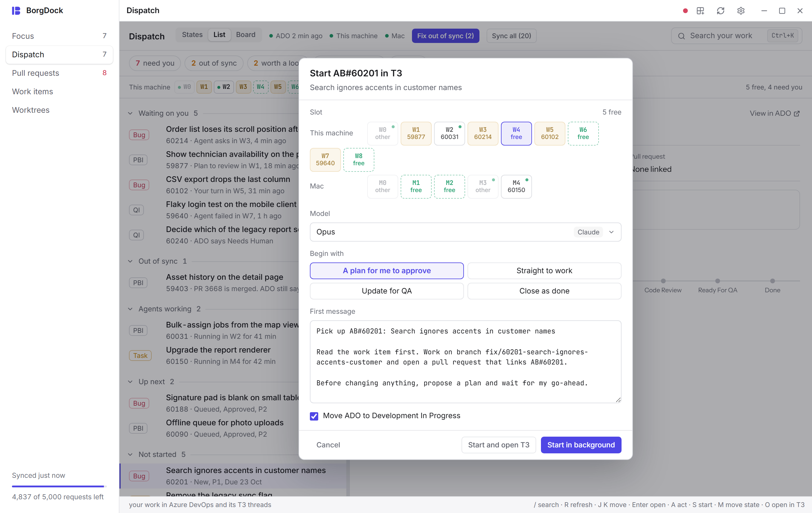Click Fix out of sync (2) button
Image resolution: width=812 pixels, height=513 pixels.
tap(445, 36)
